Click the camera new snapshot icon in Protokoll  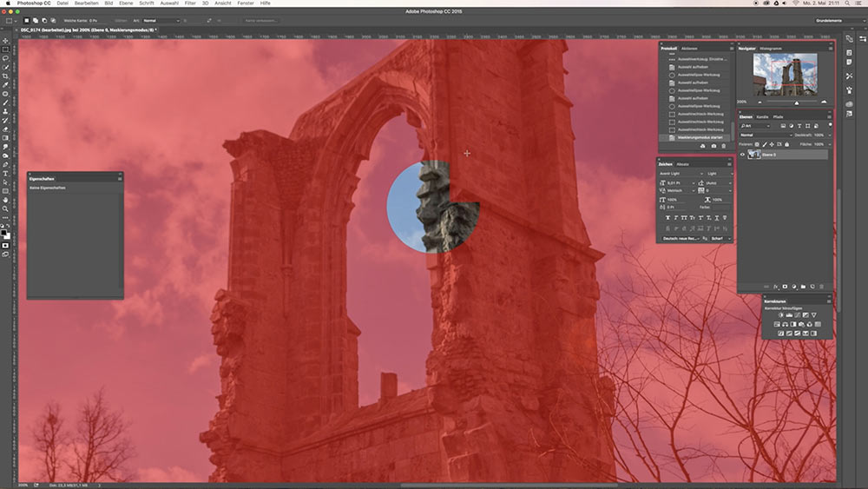(713, 146)
